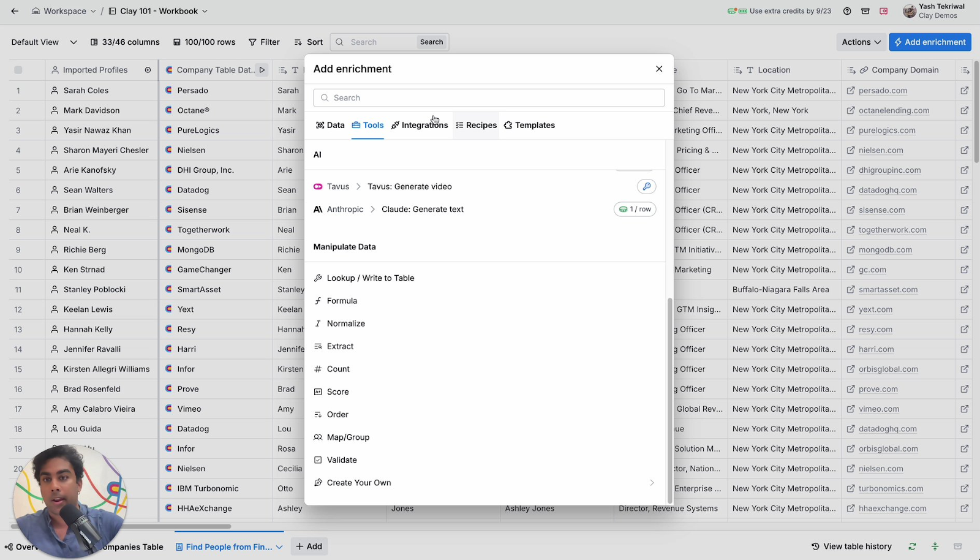
Task: Click the Sarah Coles cell
Action: click(x=102, y=90)
